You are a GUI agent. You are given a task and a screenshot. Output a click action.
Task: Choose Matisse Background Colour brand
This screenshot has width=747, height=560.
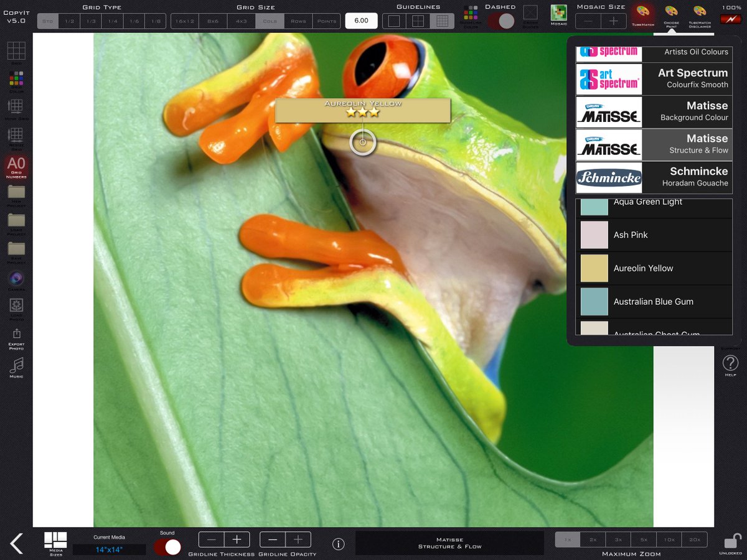[654, 112]
